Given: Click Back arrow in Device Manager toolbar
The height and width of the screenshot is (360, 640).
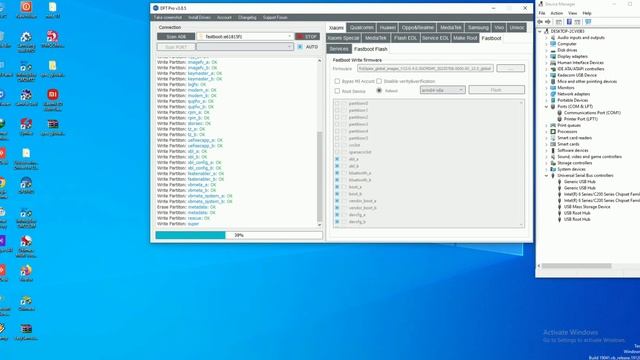Looking at the screenshot, I should click(x=540, y=22).
